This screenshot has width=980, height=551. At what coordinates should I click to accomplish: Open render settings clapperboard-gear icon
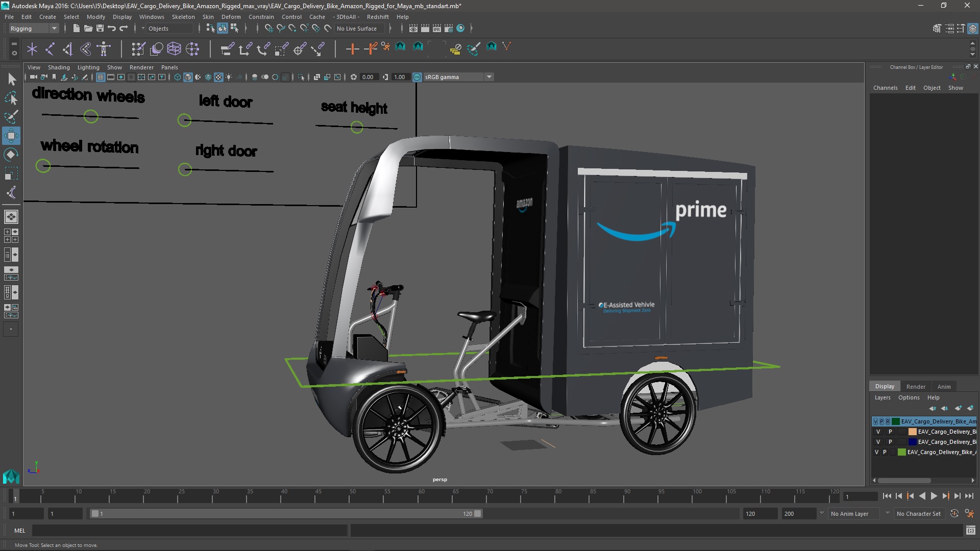[449, 29]
